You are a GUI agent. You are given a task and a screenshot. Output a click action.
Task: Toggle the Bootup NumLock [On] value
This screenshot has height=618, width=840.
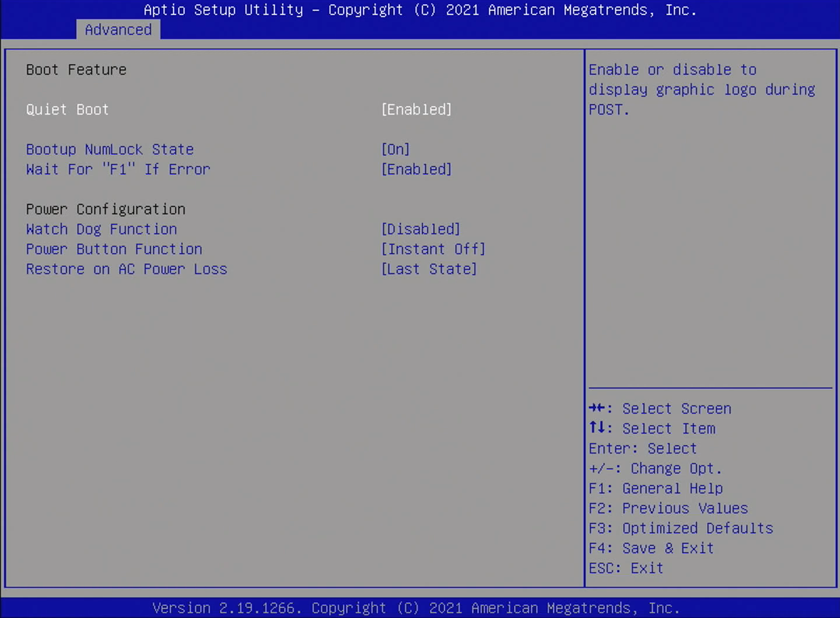tap(395, 149)
